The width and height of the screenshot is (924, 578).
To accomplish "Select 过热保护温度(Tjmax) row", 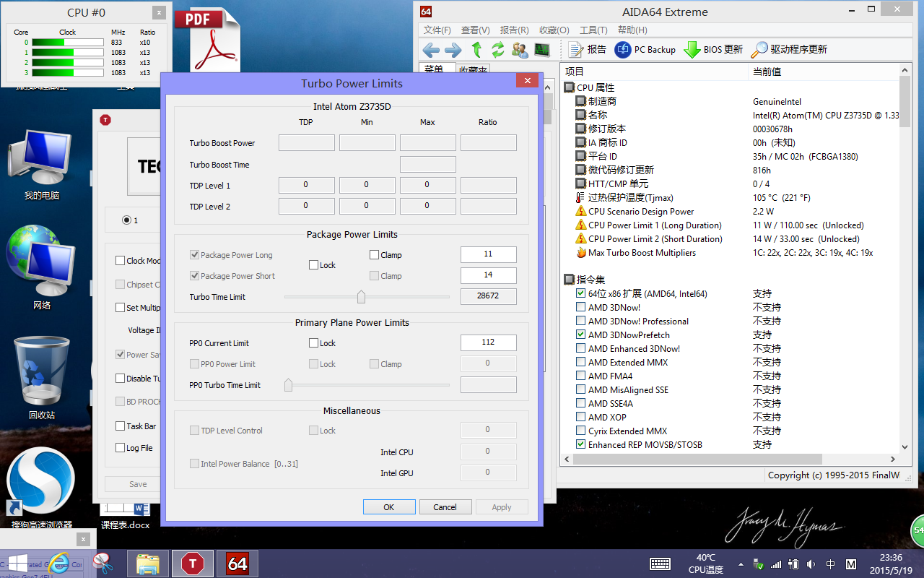I will tap(731, 198).
